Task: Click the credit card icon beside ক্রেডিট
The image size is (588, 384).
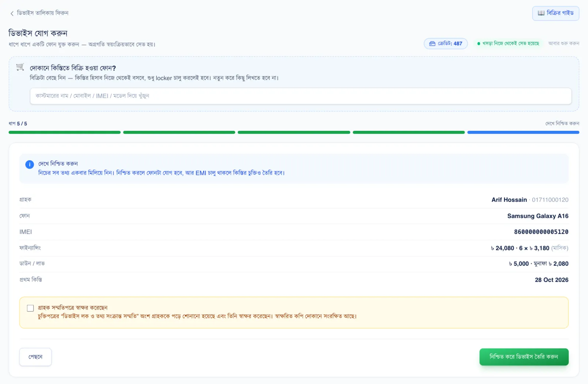Action: point(432,44)
